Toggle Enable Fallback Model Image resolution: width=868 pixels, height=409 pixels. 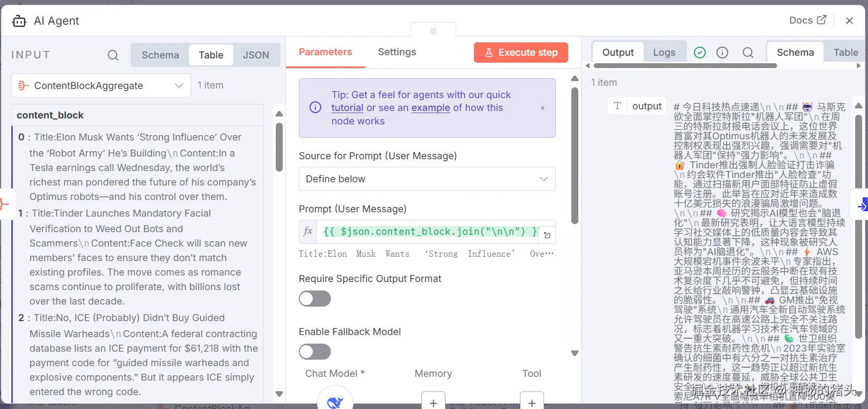pos(315,352)
